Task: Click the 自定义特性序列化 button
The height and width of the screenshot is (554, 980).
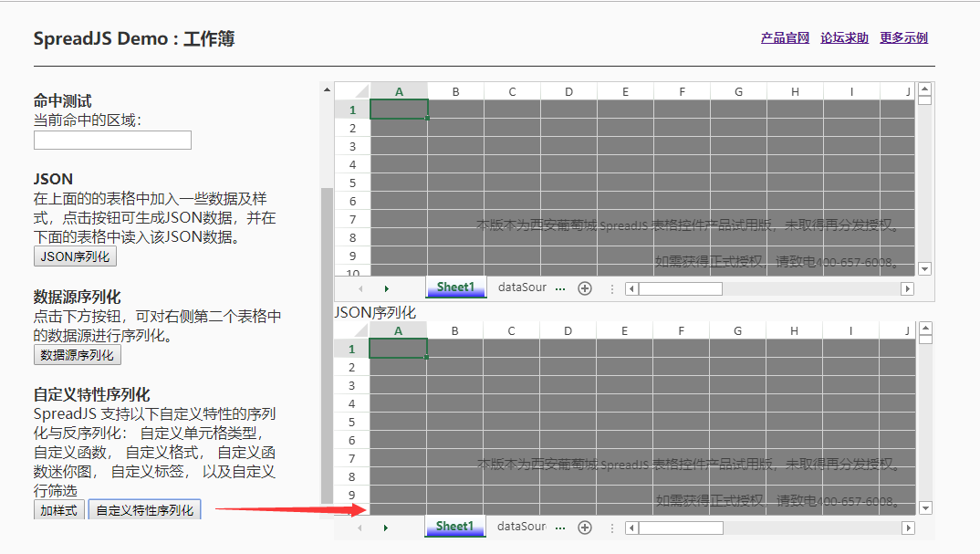Action: click(x=144, y=510)
